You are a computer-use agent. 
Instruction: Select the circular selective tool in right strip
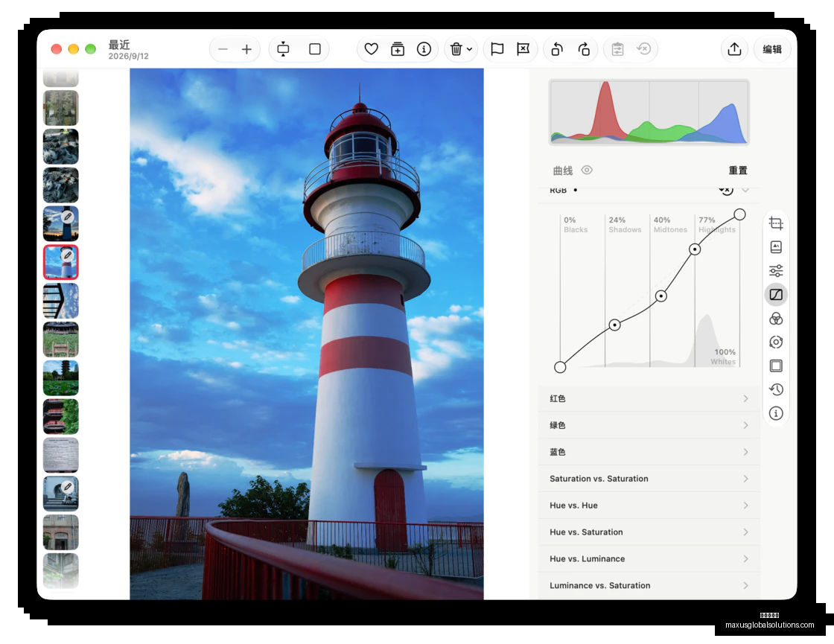(x=776, y=342)
